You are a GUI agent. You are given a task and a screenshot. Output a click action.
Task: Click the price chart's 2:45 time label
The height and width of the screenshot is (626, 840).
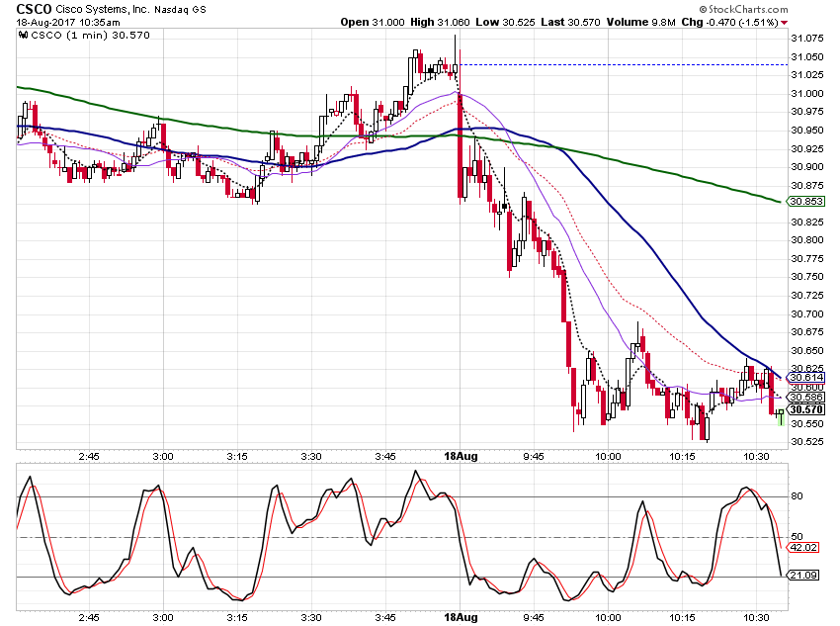tap(89, 457)
